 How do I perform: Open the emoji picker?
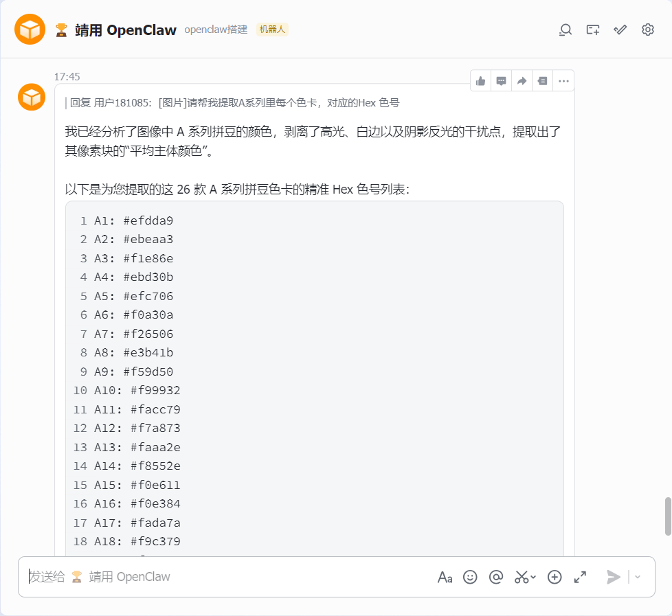[470, 577]
